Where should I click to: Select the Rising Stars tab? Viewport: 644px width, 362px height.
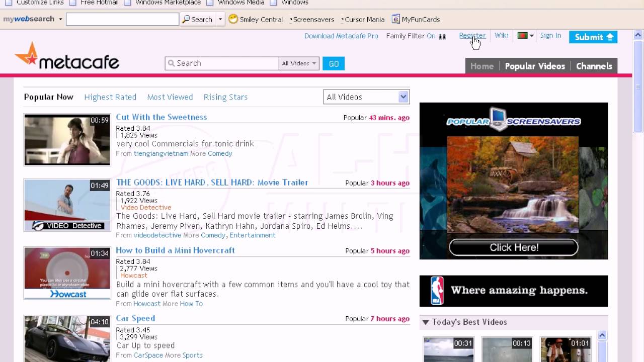[225, 97]
